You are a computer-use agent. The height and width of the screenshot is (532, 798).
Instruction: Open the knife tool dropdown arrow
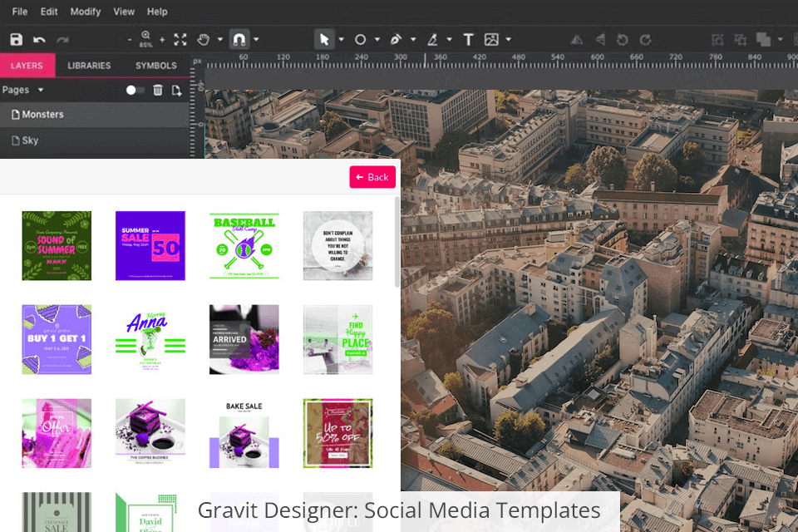click(450, 39)
